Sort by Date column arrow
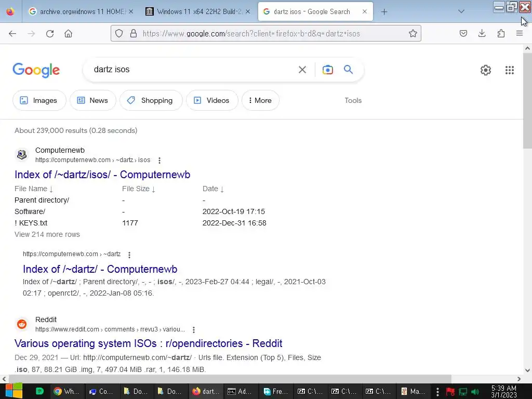Image resolution: width=532 pixels, height=399 pixels. (222, 189)
